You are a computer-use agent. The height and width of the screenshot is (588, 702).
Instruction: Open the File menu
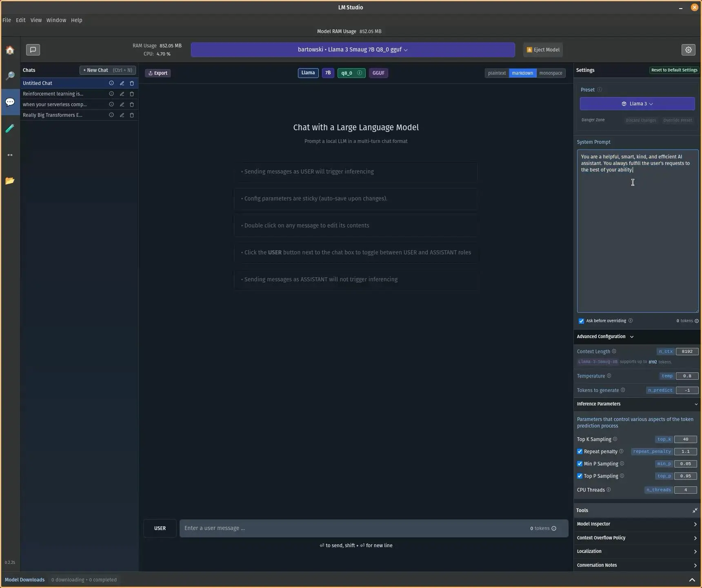[x=7, y=20]
